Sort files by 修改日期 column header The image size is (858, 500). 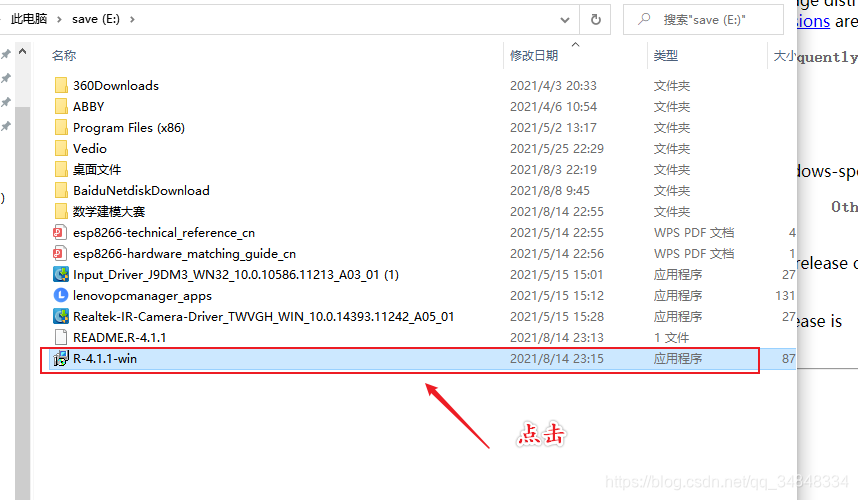coord(534,55)
